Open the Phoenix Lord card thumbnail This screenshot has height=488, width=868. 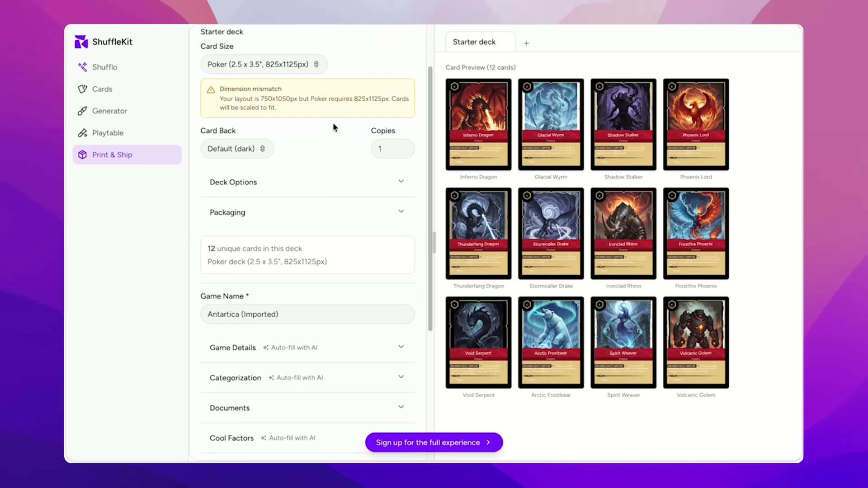tap(696, 125)
